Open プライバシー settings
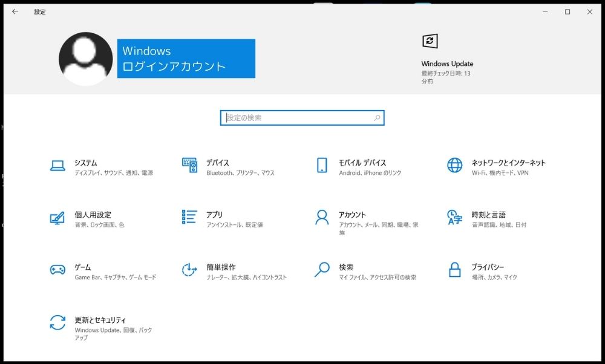The width and height of the screenshot is (605, 364). click(488, 267)
